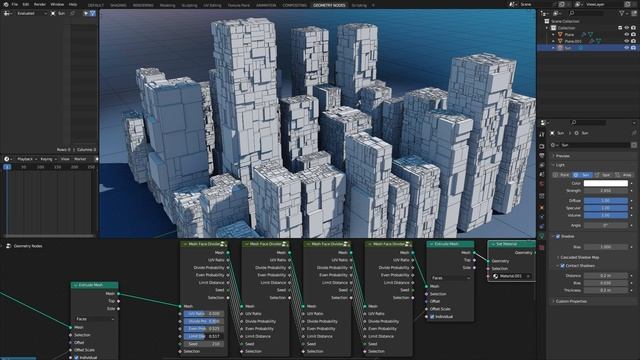Open Object Data light properties tab icon
The image size is (640, 360).
542,236
